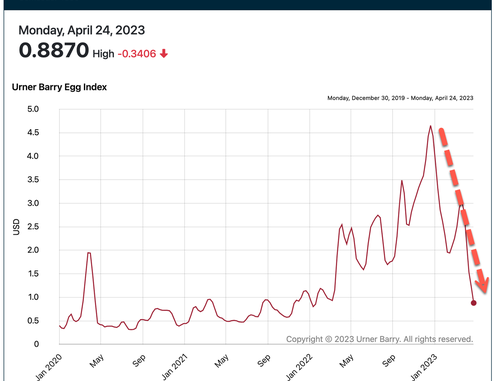Click the 0 y-axis label
The width and height of the screenshot is (500, 381).
[x=36, y=344]
